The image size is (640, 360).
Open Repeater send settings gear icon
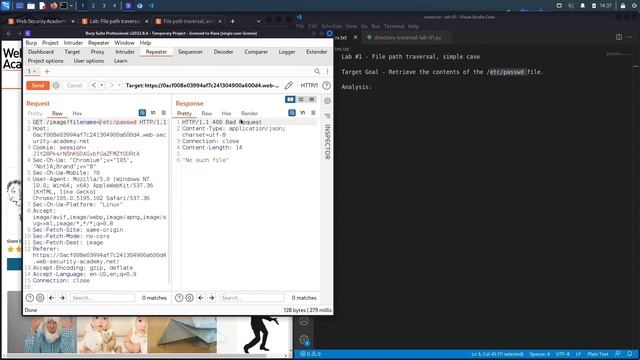tap(56, 85)
